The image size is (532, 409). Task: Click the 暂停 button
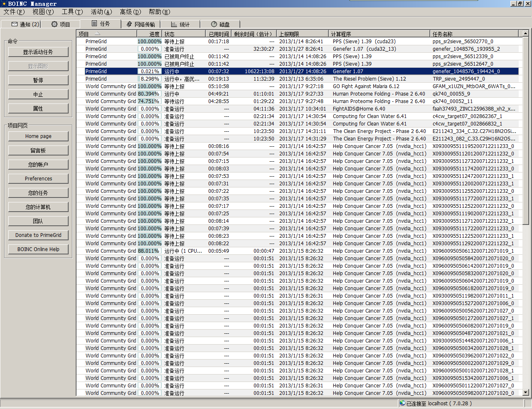point(38,80)
